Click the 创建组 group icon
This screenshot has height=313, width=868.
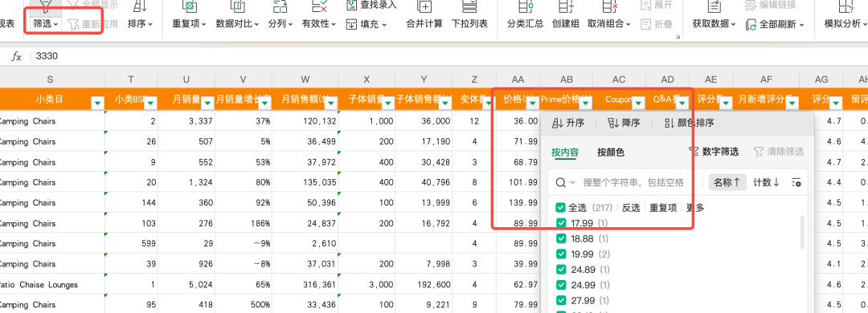coord(565,6)
